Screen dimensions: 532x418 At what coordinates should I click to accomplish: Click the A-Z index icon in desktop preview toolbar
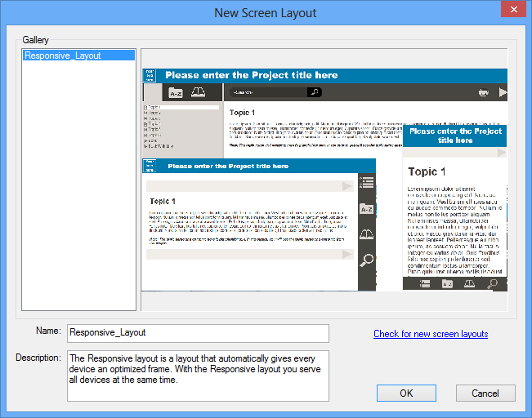tap(176, 93)
